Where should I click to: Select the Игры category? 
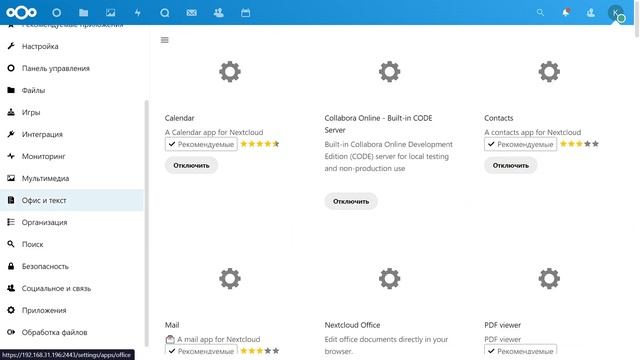72,112
